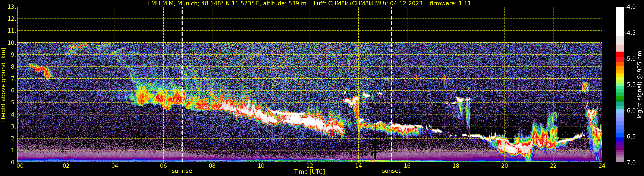Click the time tick label '22'

click(x=553, y=166)
